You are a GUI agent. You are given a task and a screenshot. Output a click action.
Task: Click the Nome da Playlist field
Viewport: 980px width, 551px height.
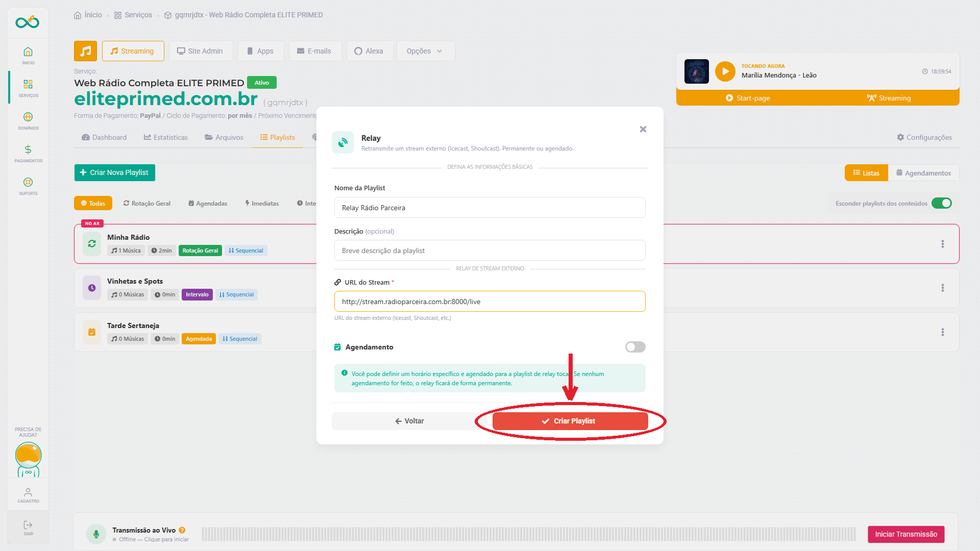(x=490, y=208)
